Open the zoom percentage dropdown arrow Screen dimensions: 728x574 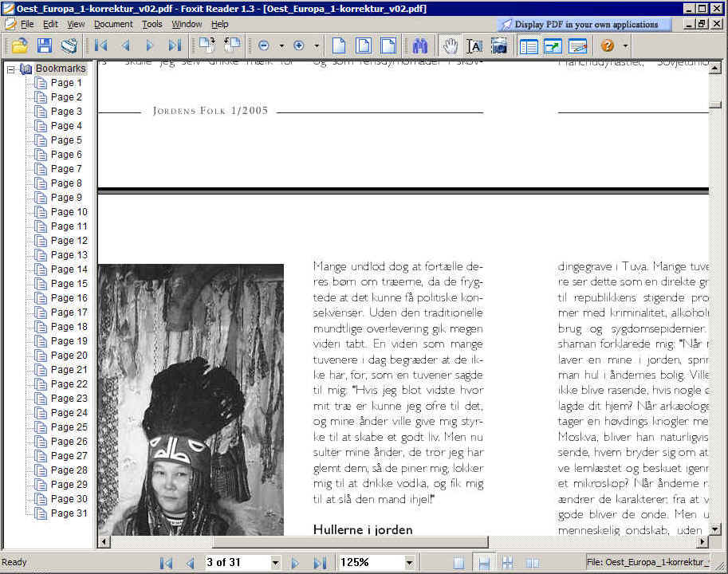[409, 563]
